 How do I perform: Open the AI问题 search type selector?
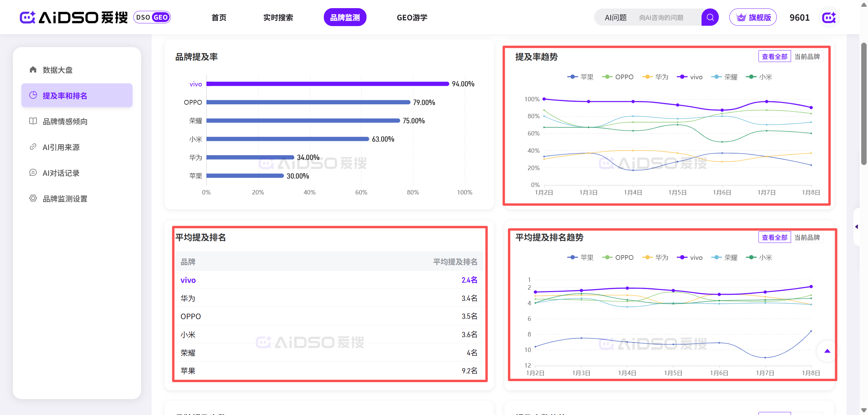click(x=615, y=17)
